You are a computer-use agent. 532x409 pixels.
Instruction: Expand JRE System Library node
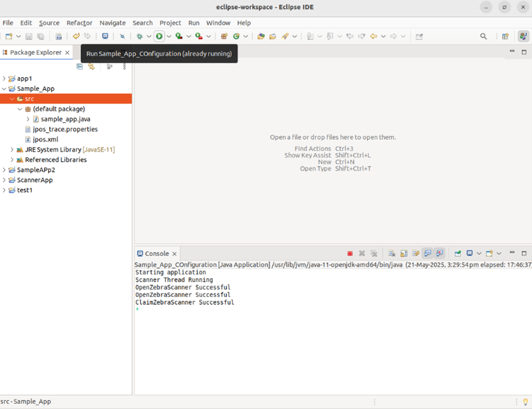click(12, 150)
